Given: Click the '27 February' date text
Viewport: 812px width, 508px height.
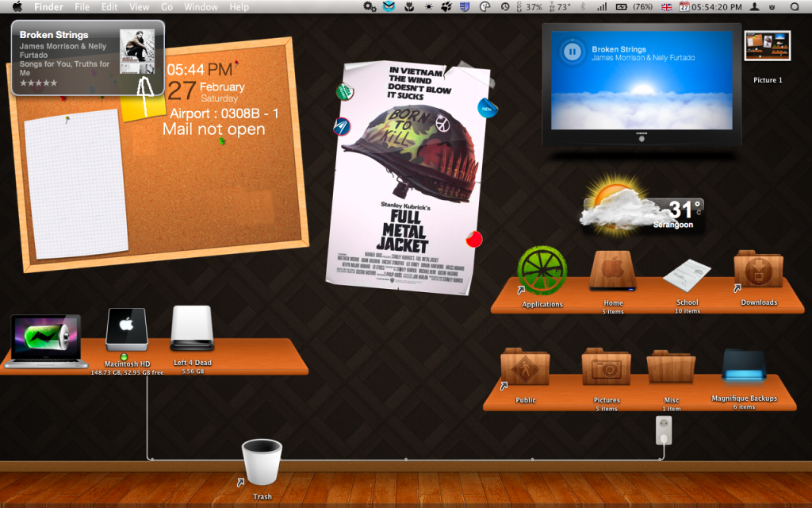Looking at the screenshot, I should pos(206,90).
